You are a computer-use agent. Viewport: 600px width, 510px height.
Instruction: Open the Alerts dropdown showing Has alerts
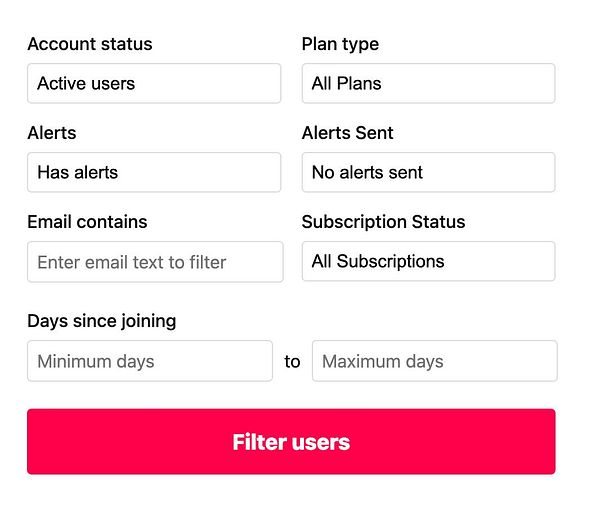(153, 172)
